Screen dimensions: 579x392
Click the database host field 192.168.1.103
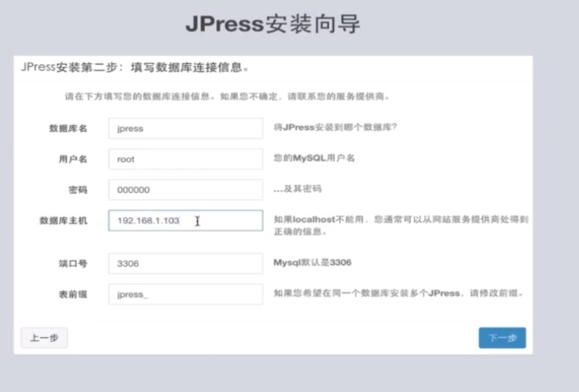[185, 220]
